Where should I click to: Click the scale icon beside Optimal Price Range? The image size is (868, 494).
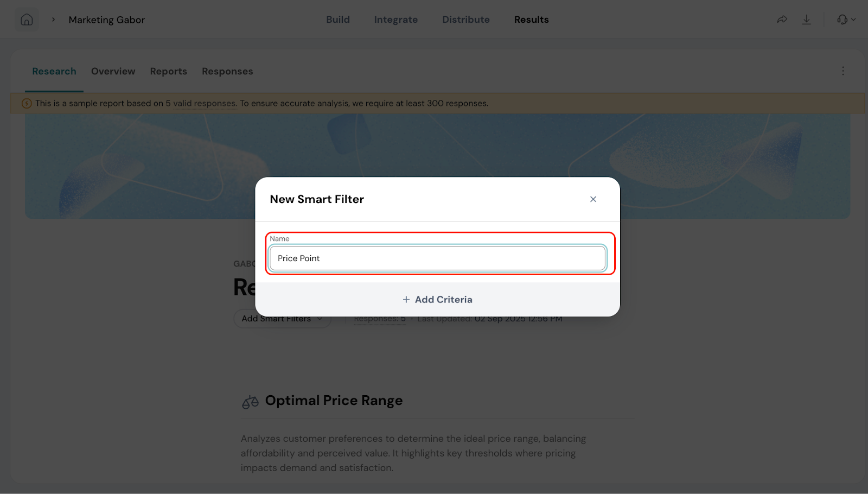[x=250, y=402]
